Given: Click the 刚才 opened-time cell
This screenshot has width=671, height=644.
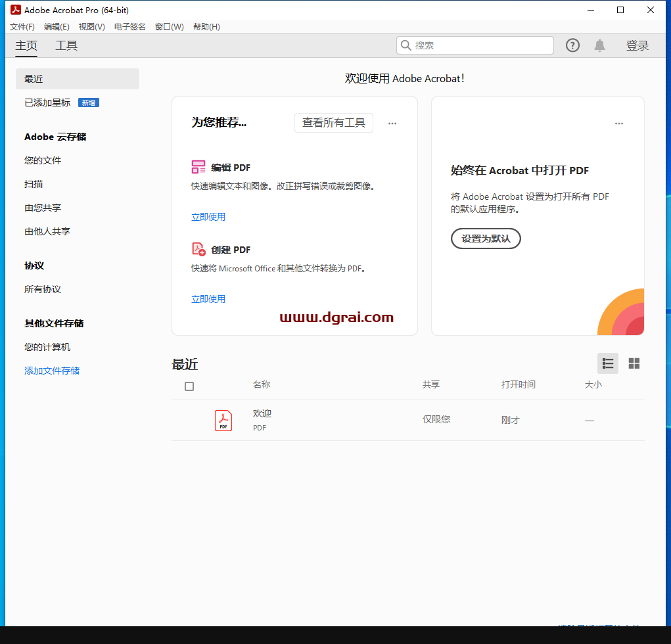Looking at the screenshot, I should (x=510, y=420).
